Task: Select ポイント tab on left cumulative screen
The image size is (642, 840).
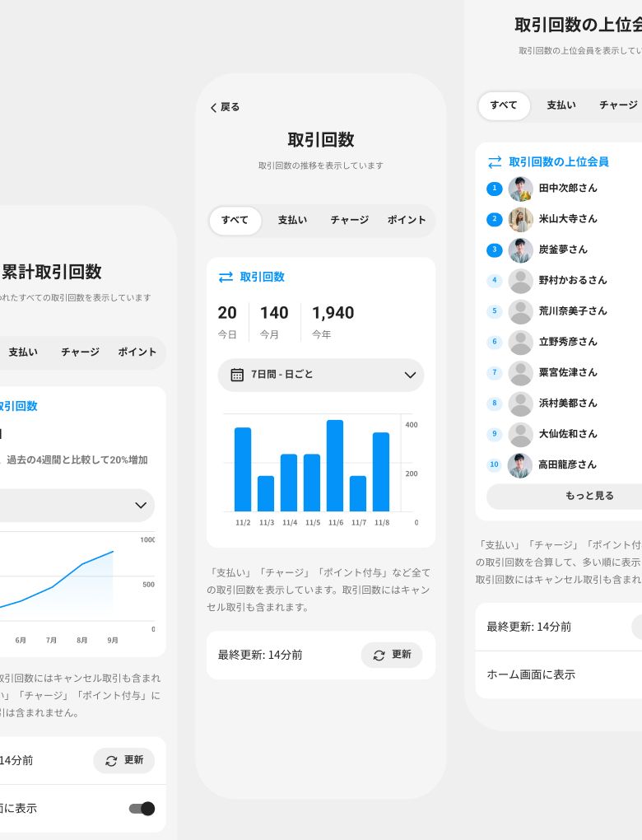Action: coord(137,352)
